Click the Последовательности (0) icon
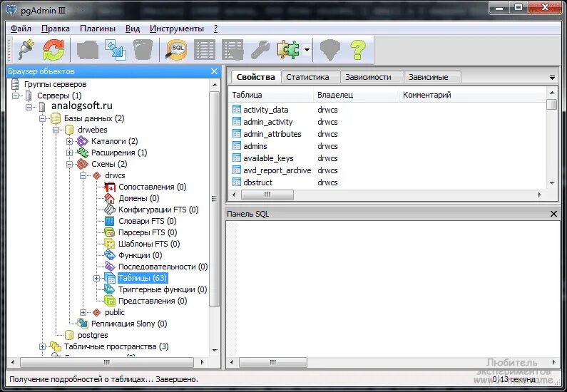567x392 pixels. 110,267
